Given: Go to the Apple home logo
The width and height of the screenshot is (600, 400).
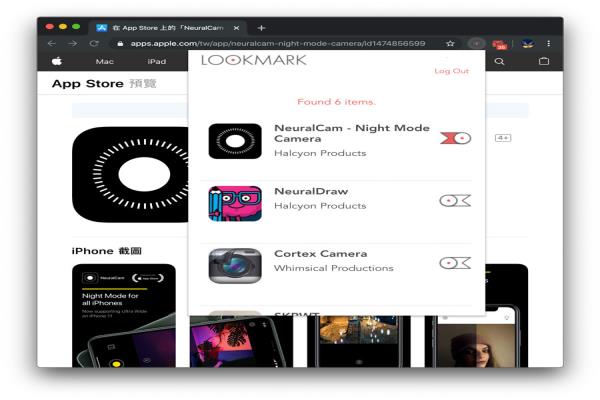Looking at the screenshot, I should click(x=57, y=61).
